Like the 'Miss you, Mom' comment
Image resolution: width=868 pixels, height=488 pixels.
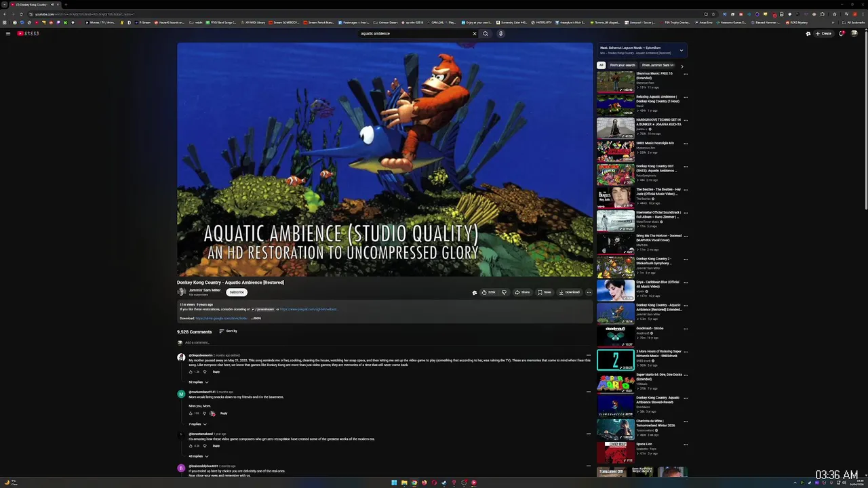[x=191, y=413]
